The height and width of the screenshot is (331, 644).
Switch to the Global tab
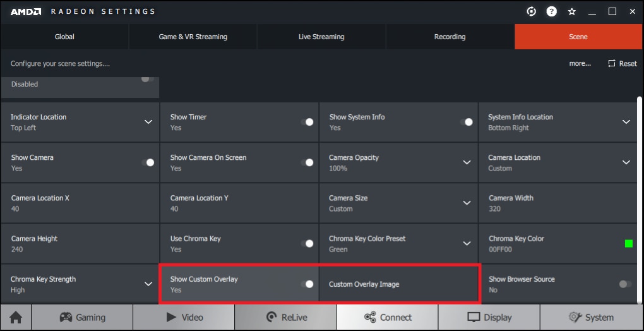[x=64, y=37]
